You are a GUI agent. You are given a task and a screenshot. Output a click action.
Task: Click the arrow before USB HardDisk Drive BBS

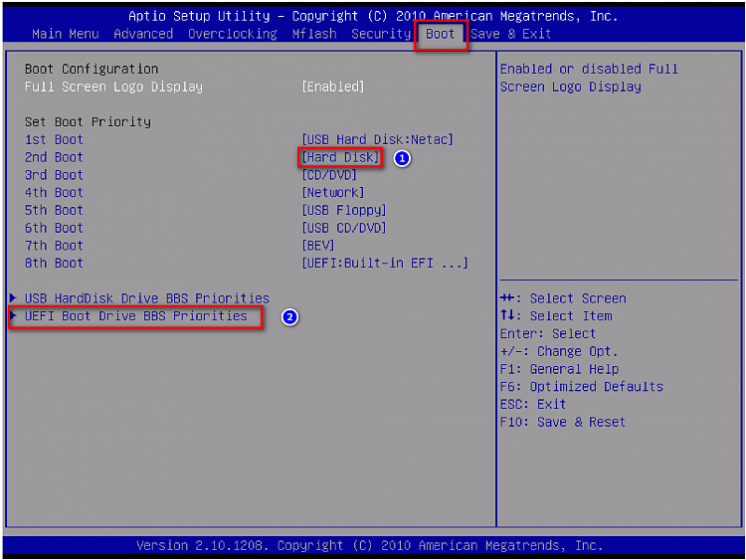(x=13, y=297)
